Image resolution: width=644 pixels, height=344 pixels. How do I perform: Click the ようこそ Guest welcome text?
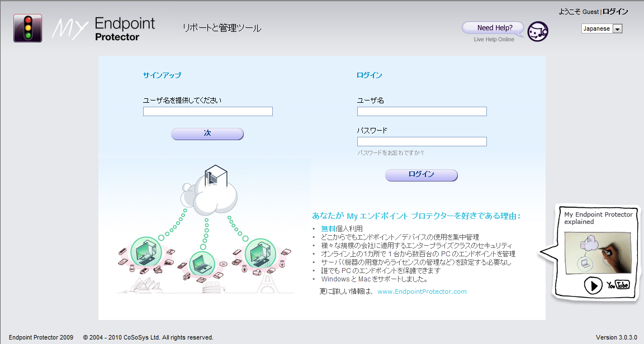579,12
